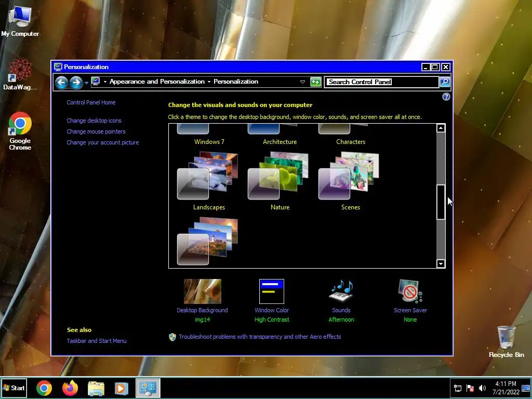Click Personalization window title bar icon
This screenshot has height=399, width=532.
coord(58,67)
